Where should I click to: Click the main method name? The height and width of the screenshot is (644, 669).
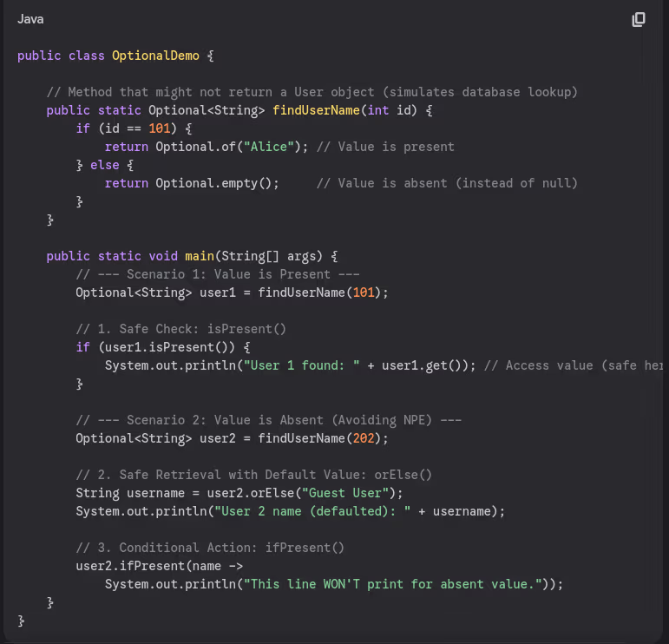[x=200, y=256]
